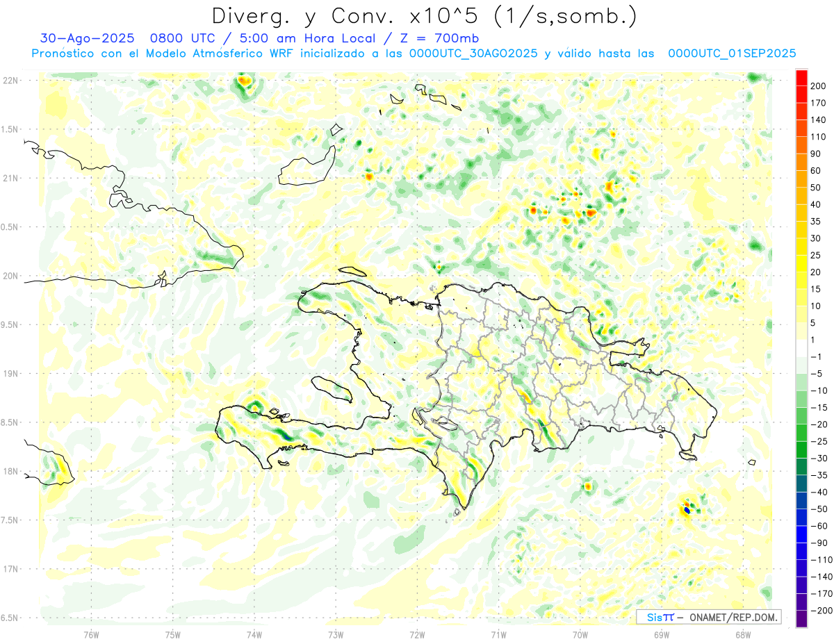Viewport: 834px width, 644px height.
Task: Click the '6.5N' latitude label
Action: pyautogui.click(x=10, y=618)
